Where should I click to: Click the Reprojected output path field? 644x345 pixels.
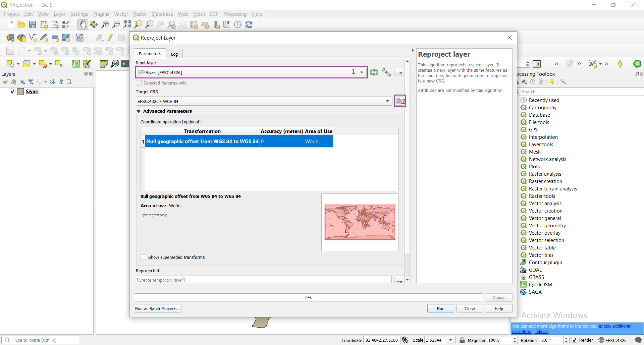(x=264, y=280)
